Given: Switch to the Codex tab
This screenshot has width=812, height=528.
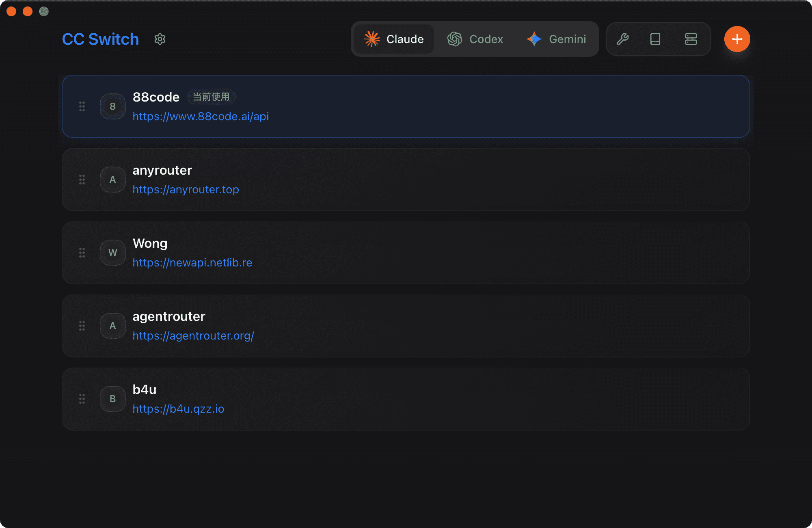Looking at the screenshot, I should (x=475, y=39).
